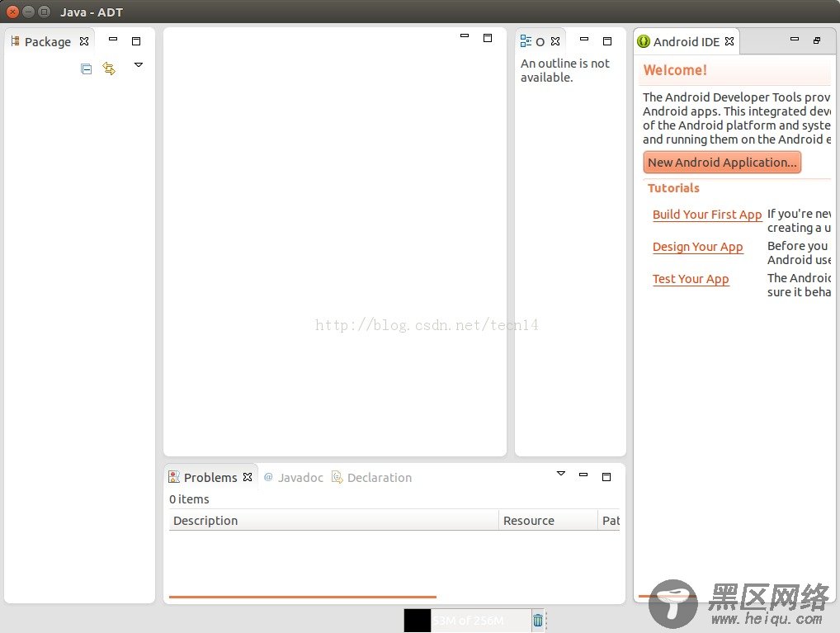Image resolution: width=840 pixels, height=633 pixels.
Task: Minimize the Android IDE panel
Action: point(795,39)
